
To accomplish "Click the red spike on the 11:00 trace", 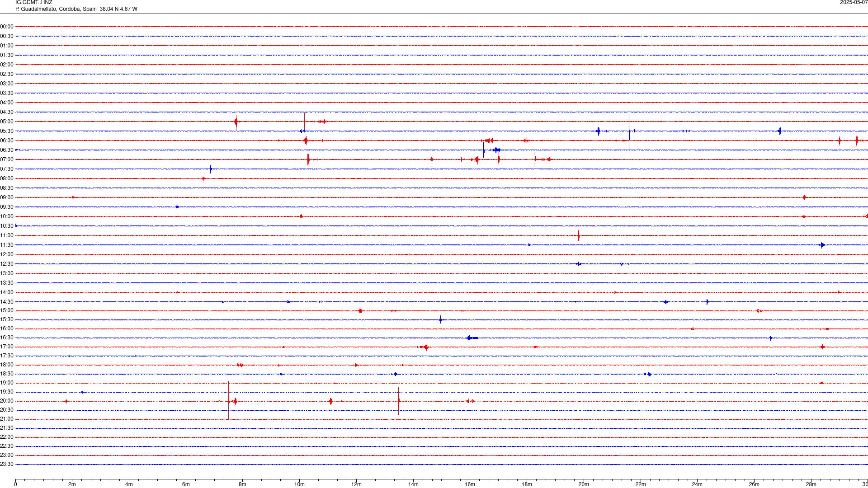I will point(579,235).
